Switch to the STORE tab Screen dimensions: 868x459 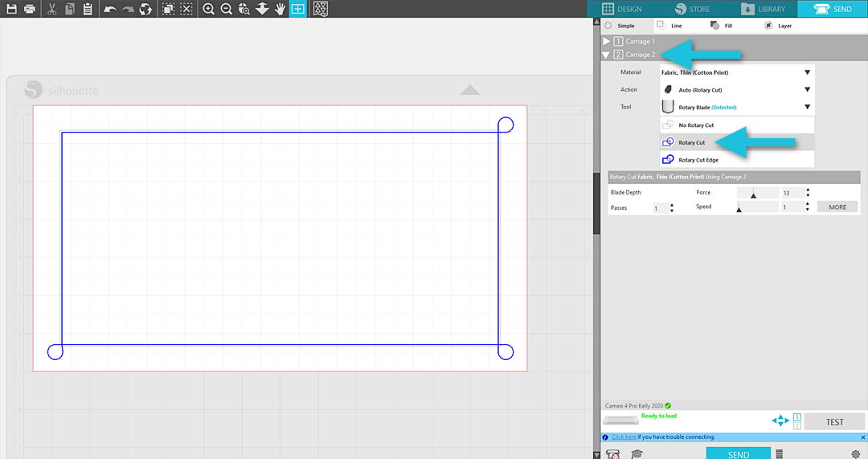click(693, 9)
